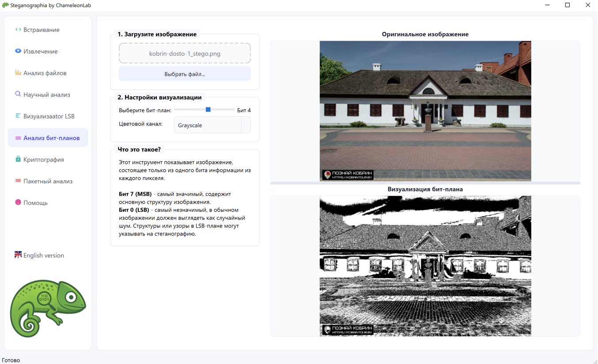Click the Встраивание code brackets icon
Viewport: 598px width, 364px height.
(18, 30)
